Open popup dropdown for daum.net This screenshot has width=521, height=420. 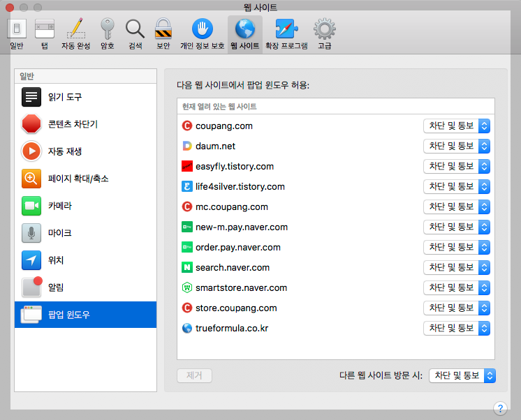click(x=457, y=146)
